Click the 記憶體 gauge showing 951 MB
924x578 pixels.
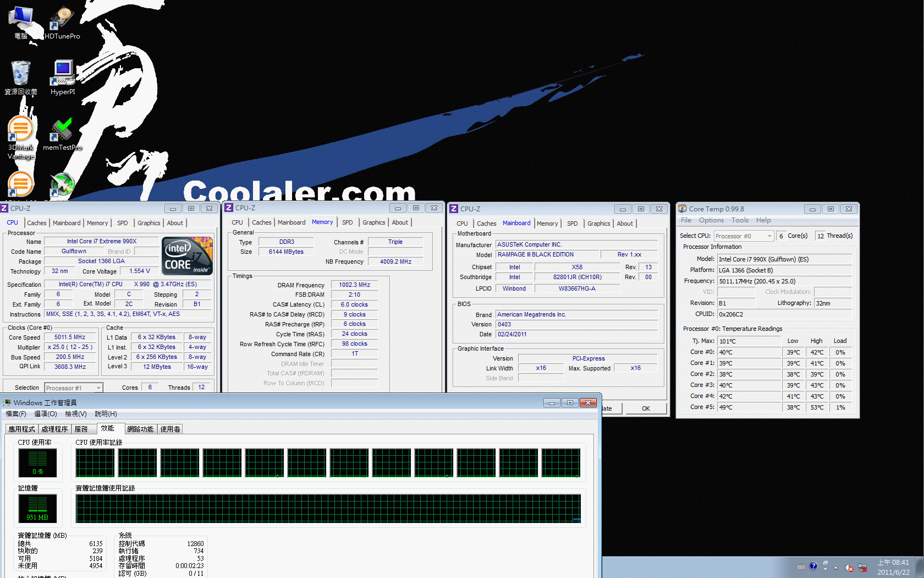coord(37,508)
